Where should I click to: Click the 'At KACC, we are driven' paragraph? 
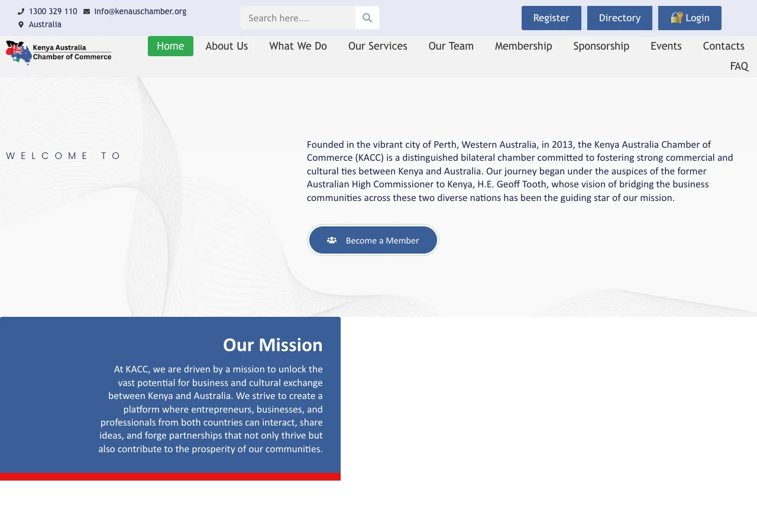[211, 409]
